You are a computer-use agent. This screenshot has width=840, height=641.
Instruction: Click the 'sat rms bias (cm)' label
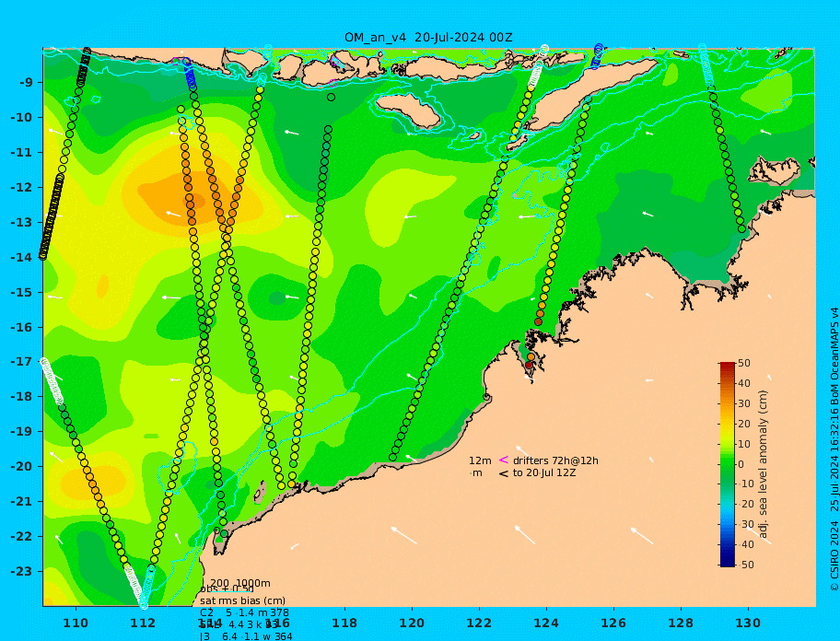(242, 600)
